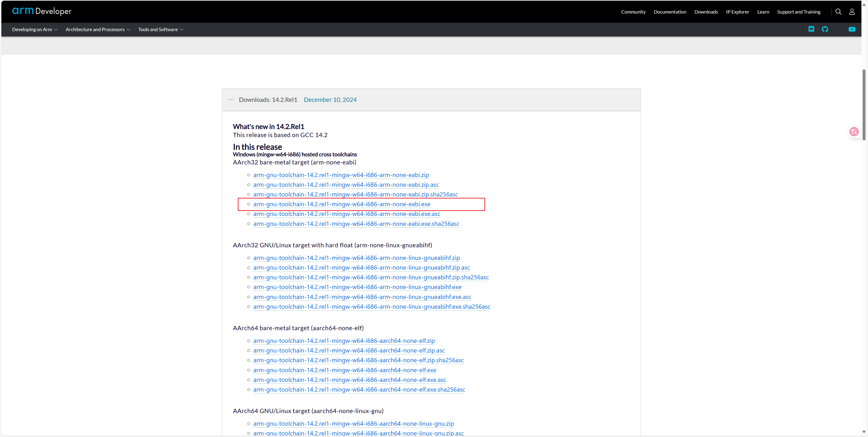Click the December 10, 2024 date link
868x437 pixels.
(330, 100)
